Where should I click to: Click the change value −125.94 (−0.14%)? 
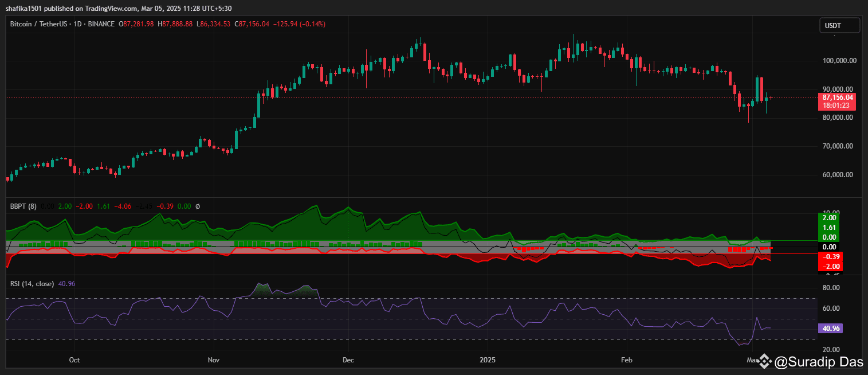299,24
